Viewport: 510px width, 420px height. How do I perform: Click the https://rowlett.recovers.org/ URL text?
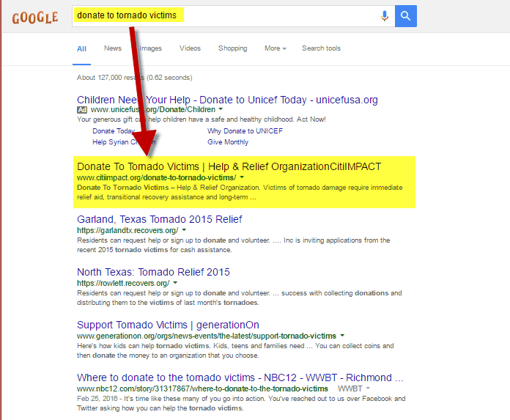123,283
